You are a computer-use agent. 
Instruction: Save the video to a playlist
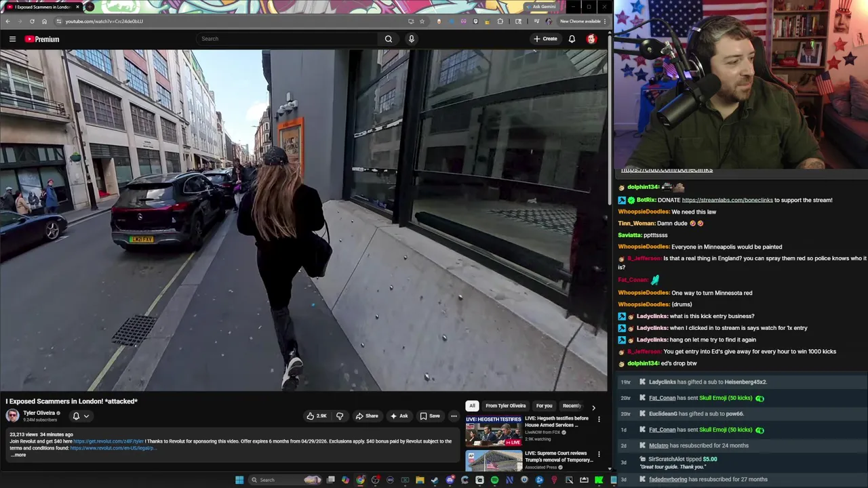click(x=430, y=416)
